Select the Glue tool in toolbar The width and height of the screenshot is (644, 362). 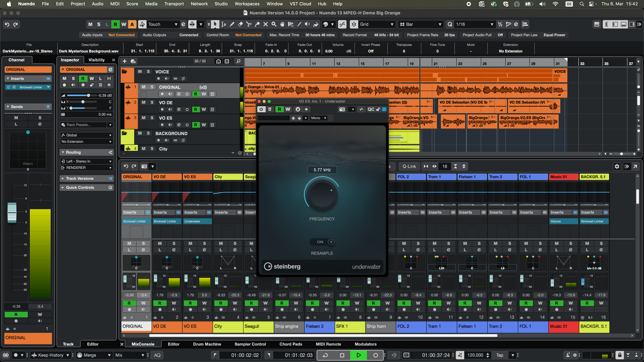[x=257, y=24]
